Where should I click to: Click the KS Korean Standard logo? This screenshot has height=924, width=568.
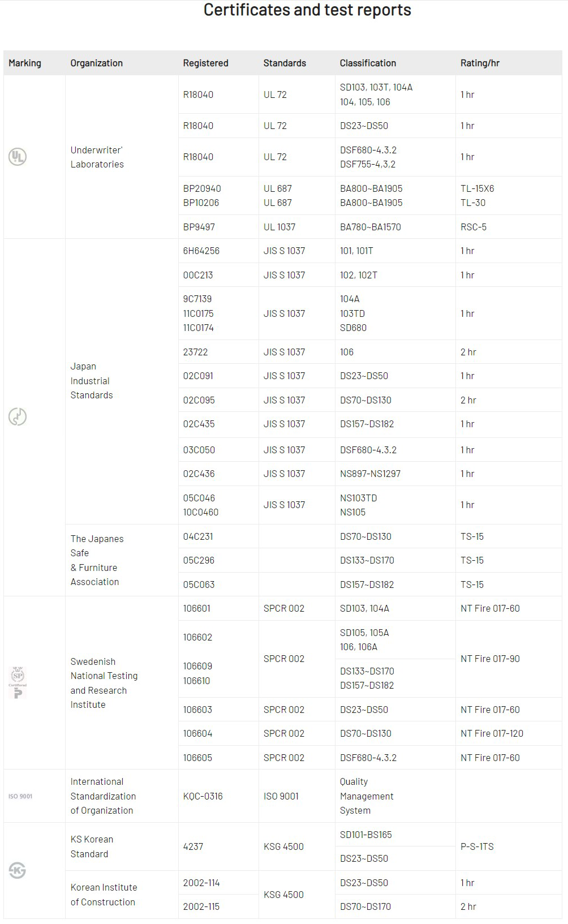[18, 870]
